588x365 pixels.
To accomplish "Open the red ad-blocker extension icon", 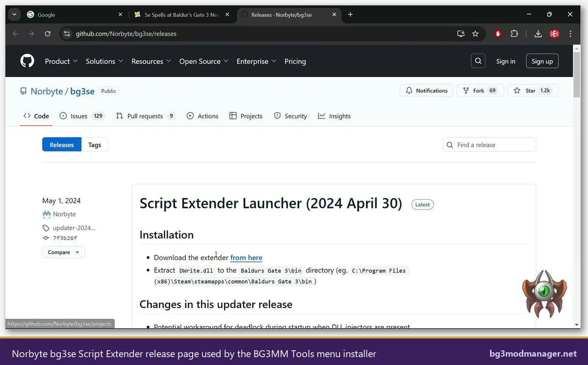I will click(x=498, y=34).
